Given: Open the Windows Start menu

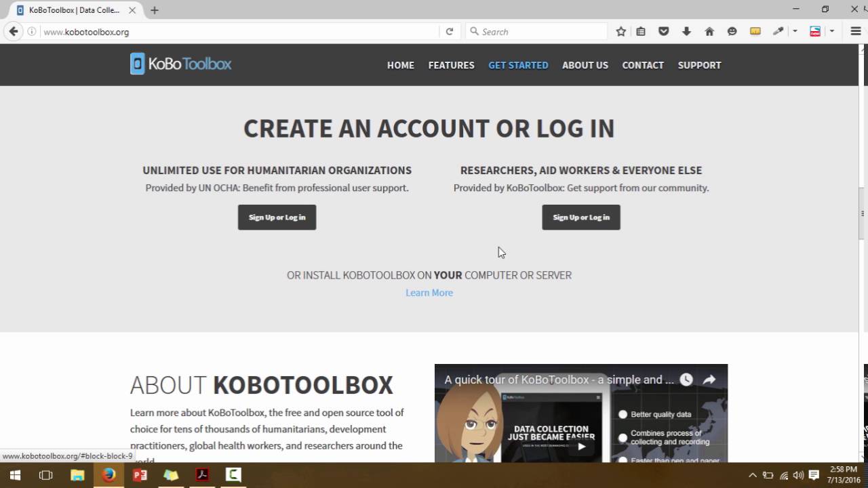Looking at the screenshot, I should (15, 475).
